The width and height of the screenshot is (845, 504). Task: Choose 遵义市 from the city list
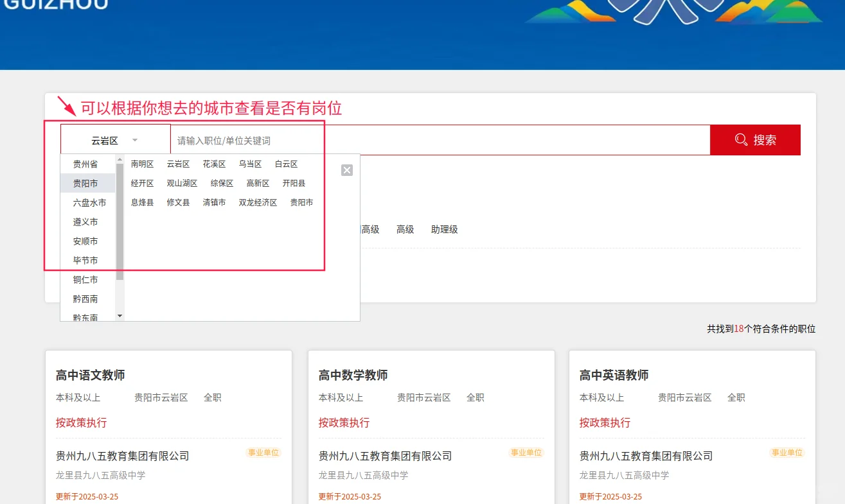click(x=85, y=222)
